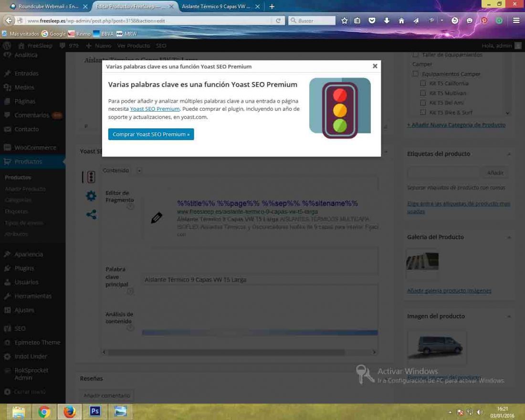Open Epimeteo Theme settings in sidebar

pyautogui.click(x=37, y=342)
